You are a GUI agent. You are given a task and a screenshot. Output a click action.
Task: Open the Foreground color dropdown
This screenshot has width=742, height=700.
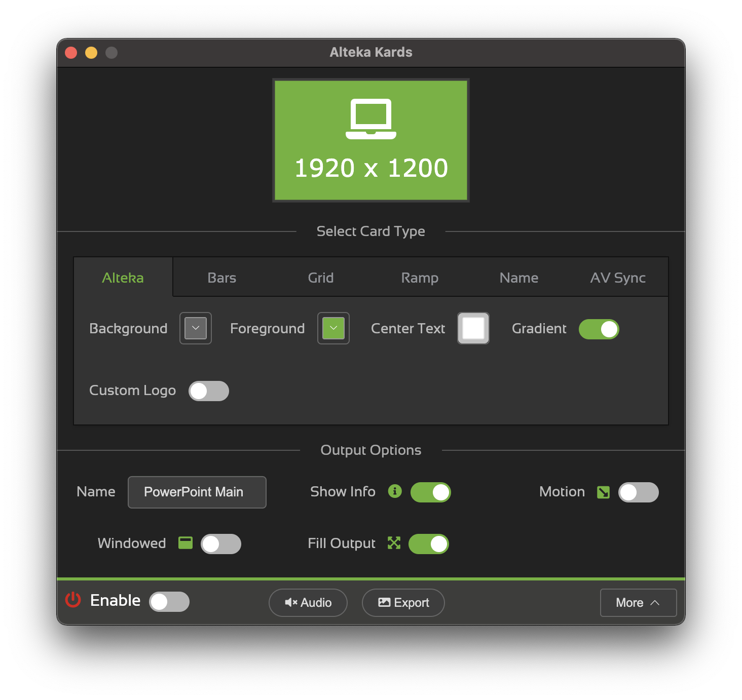tap(333, 328)
